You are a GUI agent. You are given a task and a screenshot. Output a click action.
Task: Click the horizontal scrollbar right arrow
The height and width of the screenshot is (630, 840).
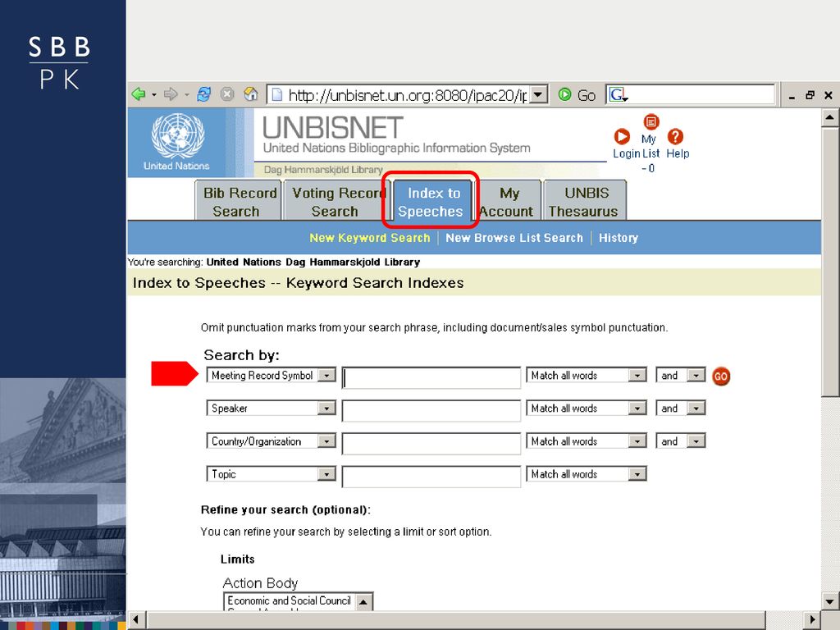812,620
